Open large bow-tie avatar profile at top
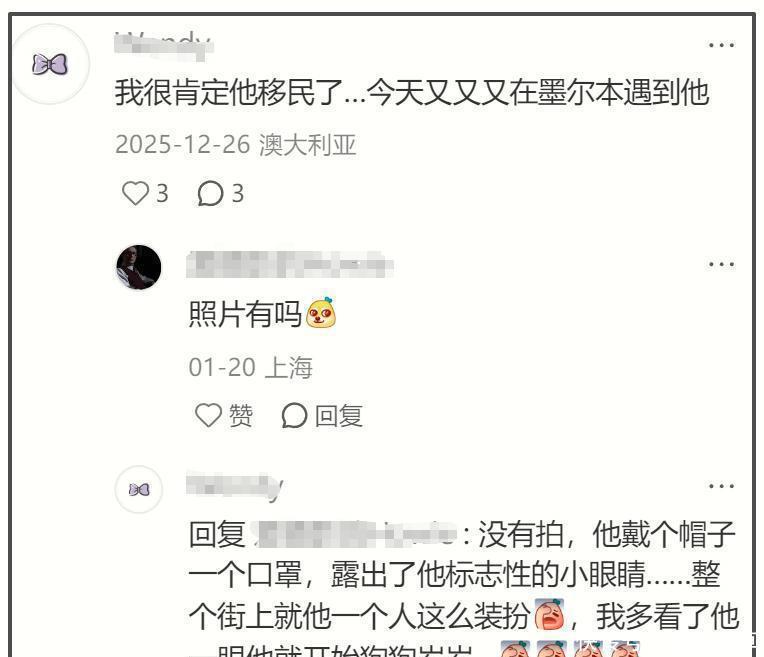This screenshot has height=657, width=764. tap(50, 64)
